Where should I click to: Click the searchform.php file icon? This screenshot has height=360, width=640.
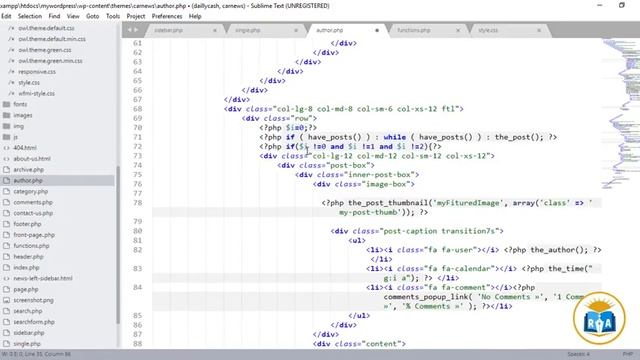point(7,322)
